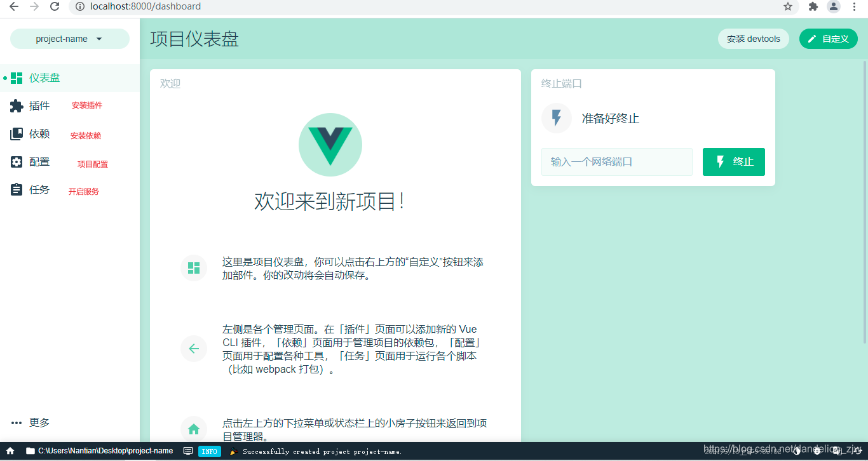Click the 自定义 customize button
Screen dimensions: 868x461
pyautogui.click(x=828, y=39)
